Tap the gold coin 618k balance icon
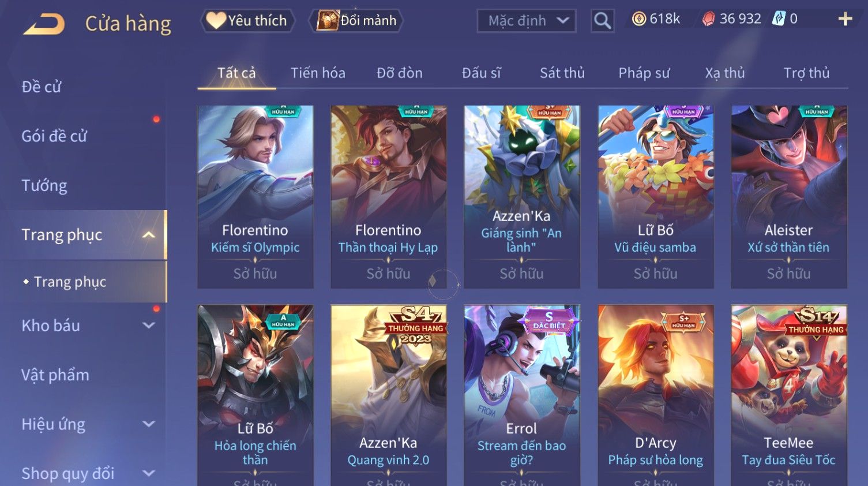The height and width of the screenshot is (486, 868). pyautogui.click(x=639, y=19)
